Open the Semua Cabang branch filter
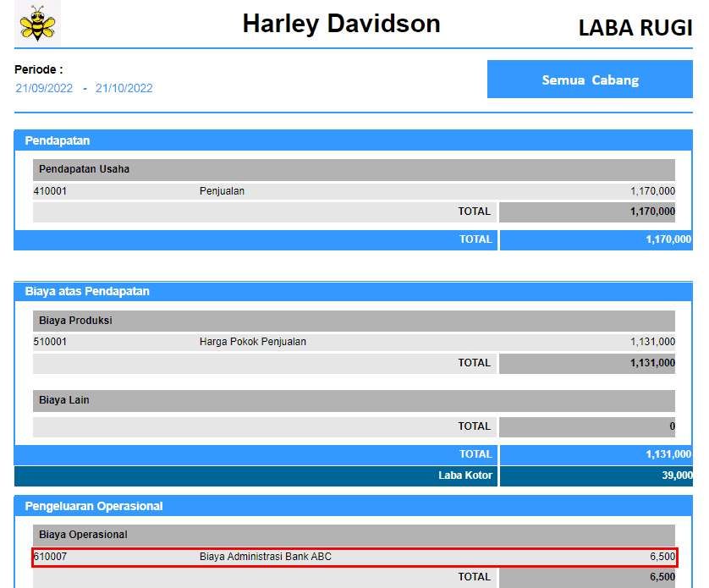This screenshot has height=588, width=709. pyautogui.click(x=590, y=80)
